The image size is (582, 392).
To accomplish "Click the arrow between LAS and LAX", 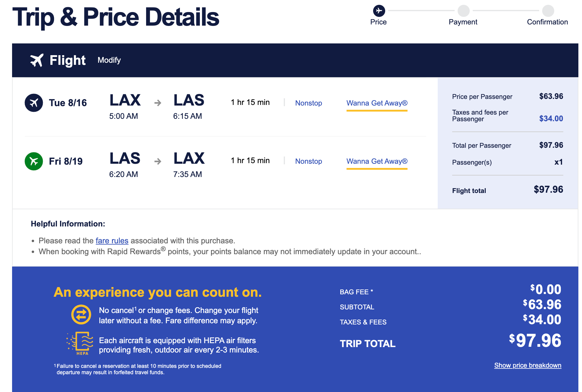I will coord(158,162).
